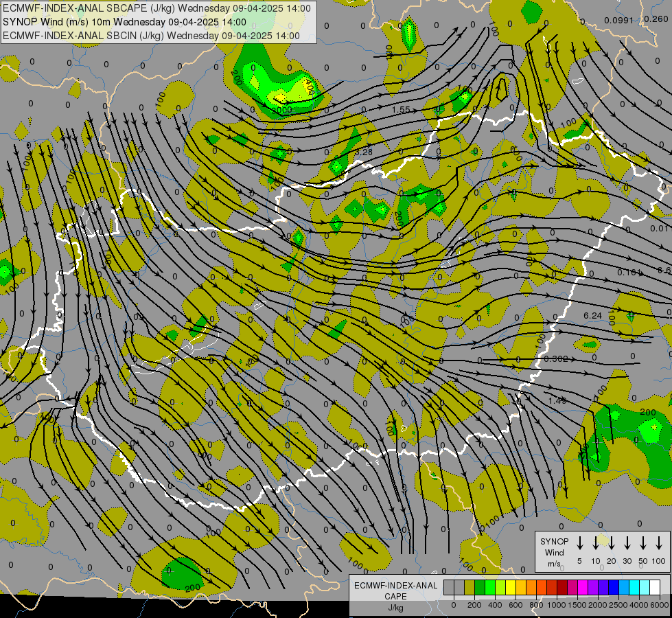The image size is (672, 618).
Task: Click the SBCIN title line in header box
Action: click(x=151, y=36)
